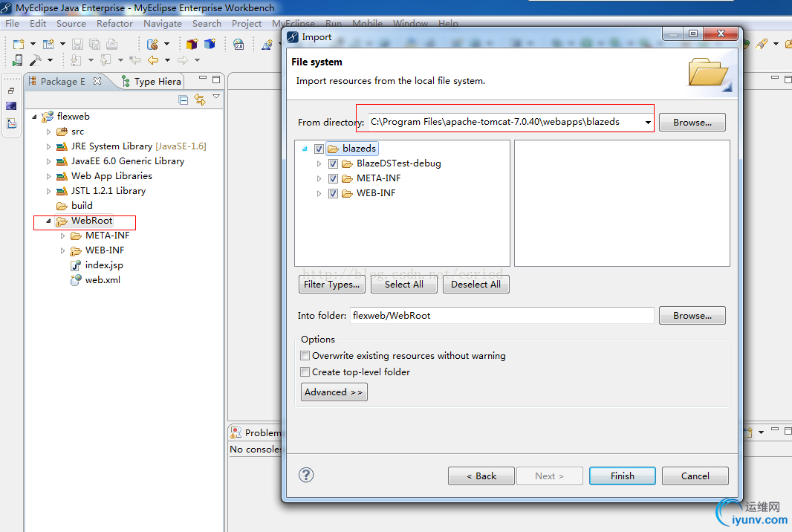Click the Filter Types button
This screenshot has width=792, height=532.
coord(332,285)
